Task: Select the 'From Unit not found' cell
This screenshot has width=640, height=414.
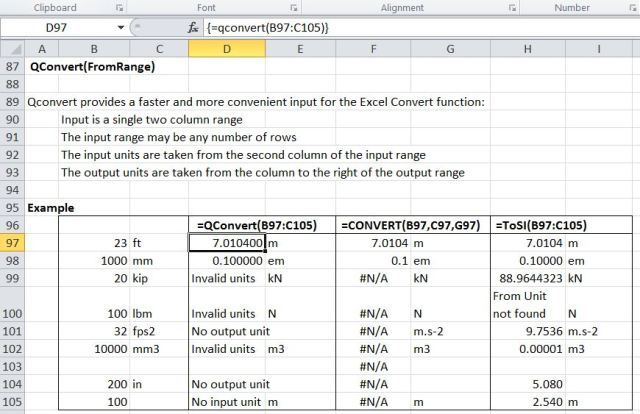Action: [524, 305]
